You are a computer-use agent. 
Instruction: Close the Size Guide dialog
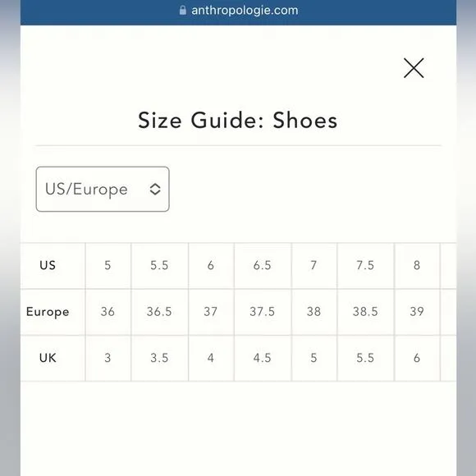coord(414,68)
